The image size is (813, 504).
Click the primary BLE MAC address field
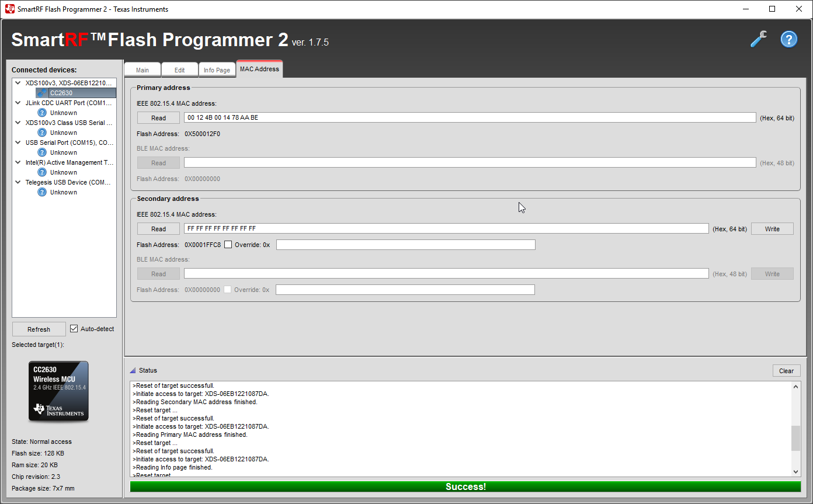pos(470,162)
